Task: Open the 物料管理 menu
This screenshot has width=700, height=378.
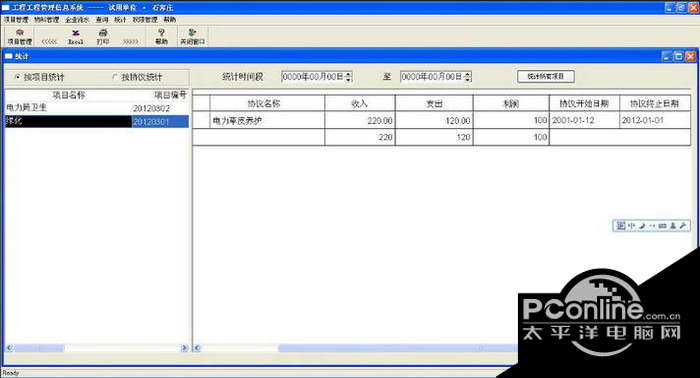Action: click(47, 20)
